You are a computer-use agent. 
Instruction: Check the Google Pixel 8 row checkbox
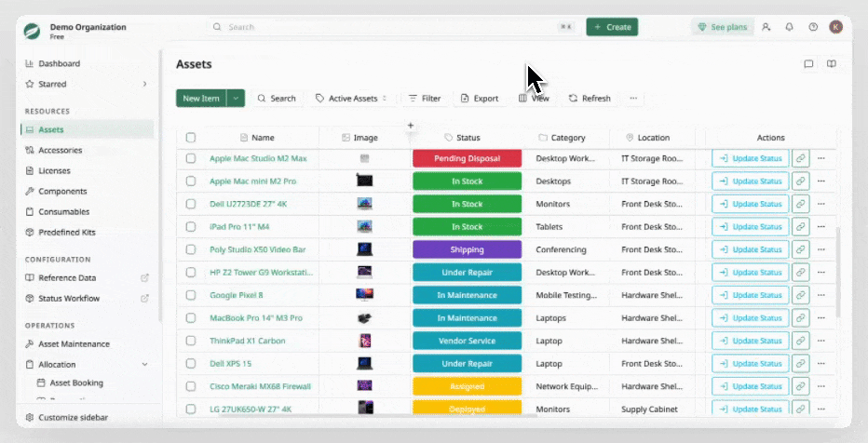point(191,295)
